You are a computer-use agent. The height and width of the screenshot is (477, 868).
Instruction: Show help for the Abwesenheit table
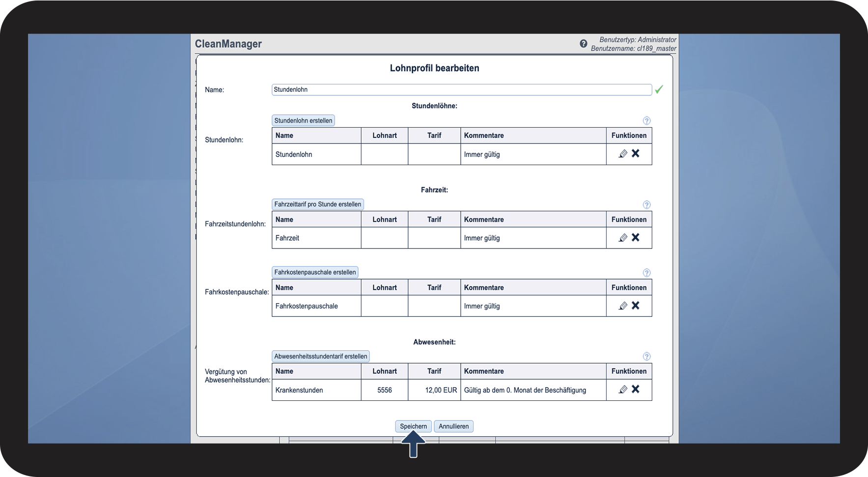pyautogui.click(x=646, y=357)
